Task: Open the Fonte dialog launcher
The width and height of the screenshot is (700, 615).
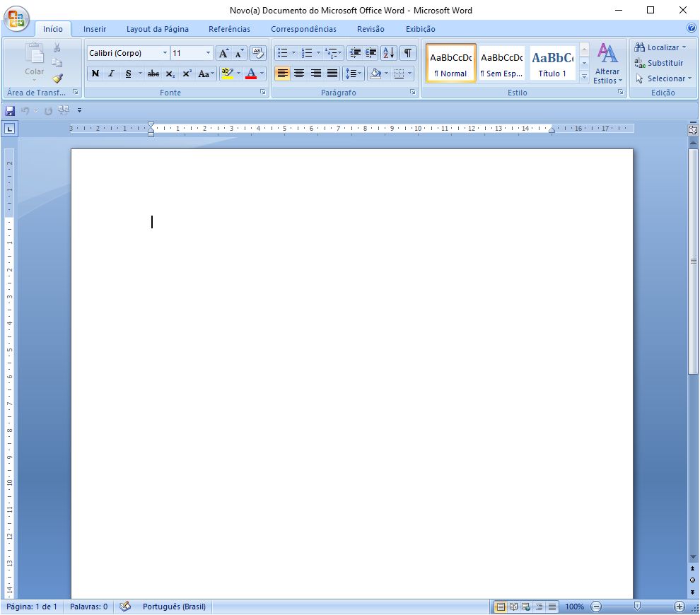Action: coord(263,93)
